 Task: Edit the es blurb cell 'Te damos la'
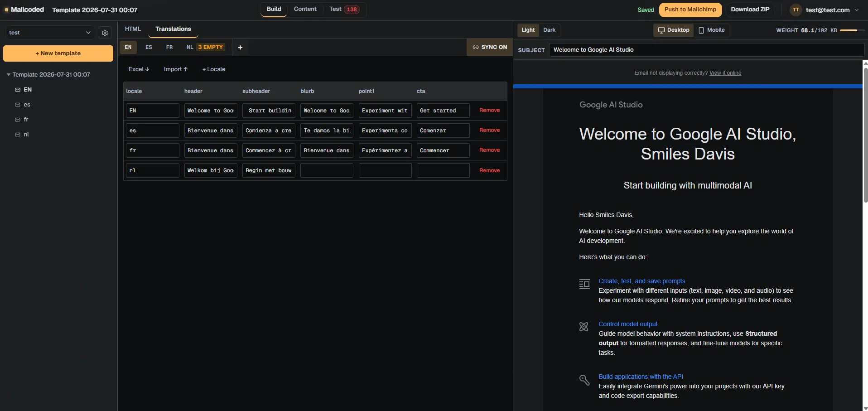coord(327,131)
